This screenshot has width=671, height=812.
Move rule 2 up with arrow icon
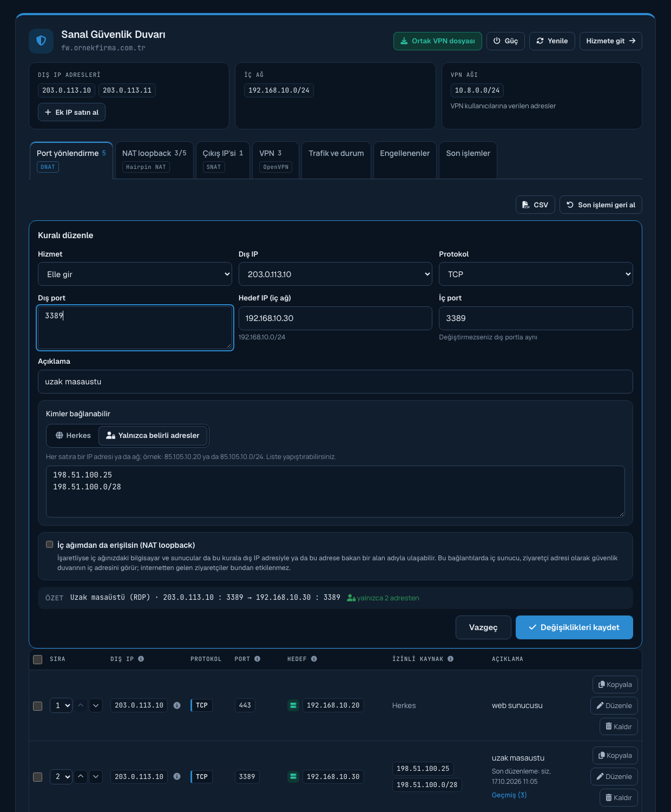click(81, 776)
